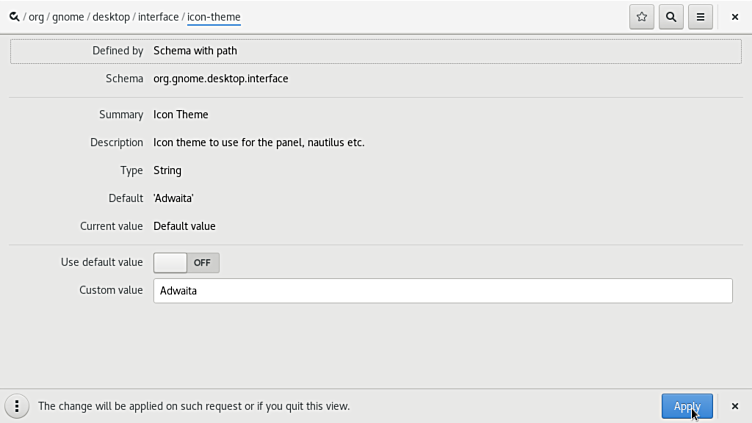Select the org.gnome.desktop.interface schema text

click(x=220, y=78)
